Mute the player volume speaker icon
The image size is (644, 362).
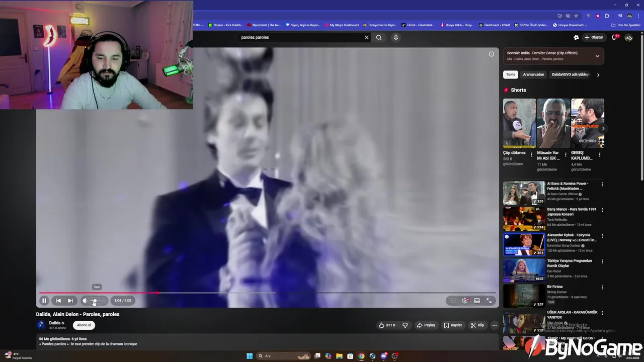tap(85, 301)
